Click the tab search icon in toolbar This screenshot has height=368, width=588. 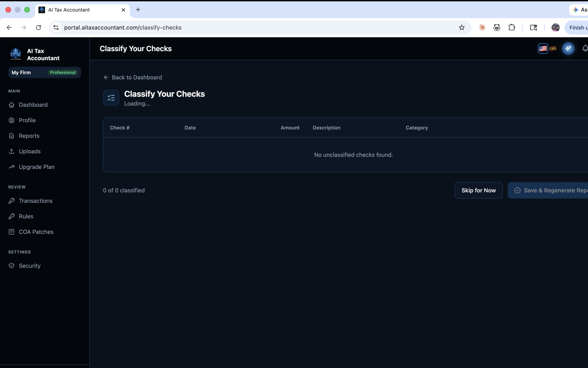pyautogui.click(x=534, y=27)
